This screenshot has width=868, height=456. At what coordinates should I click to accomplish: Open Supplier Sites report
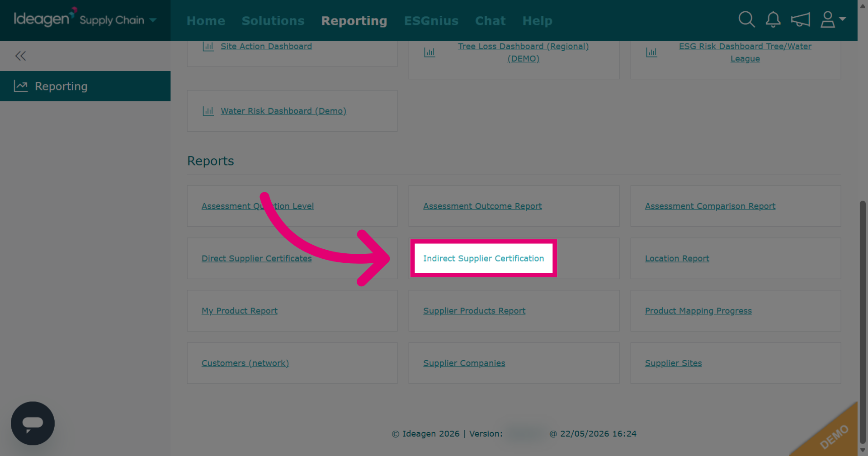point(674,363)
